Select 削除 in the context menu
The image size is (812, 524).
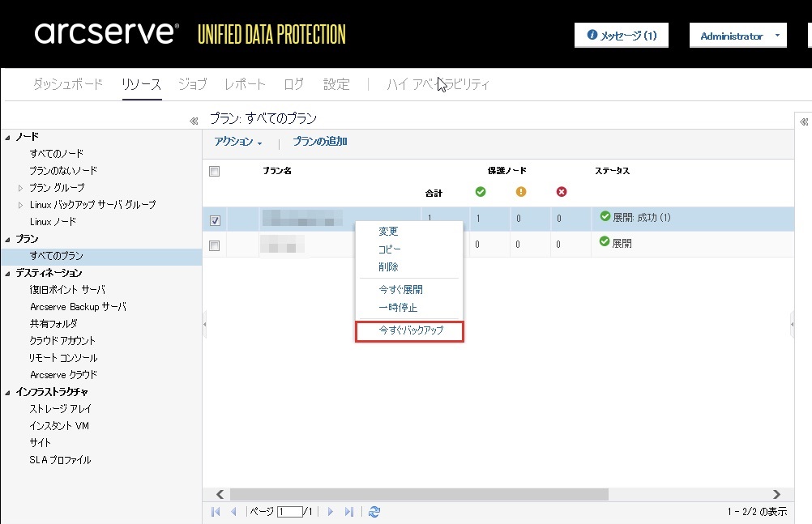click(388, 267)
